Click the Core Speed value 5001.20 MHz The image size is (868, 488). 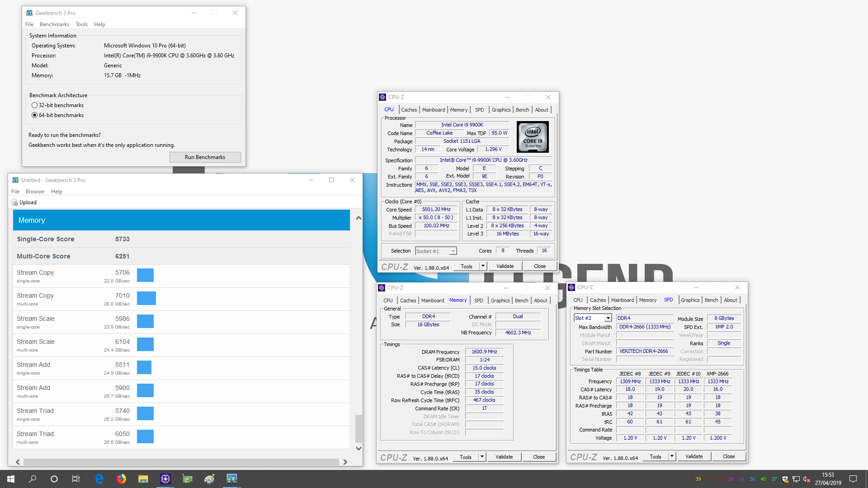coord(436,209)
